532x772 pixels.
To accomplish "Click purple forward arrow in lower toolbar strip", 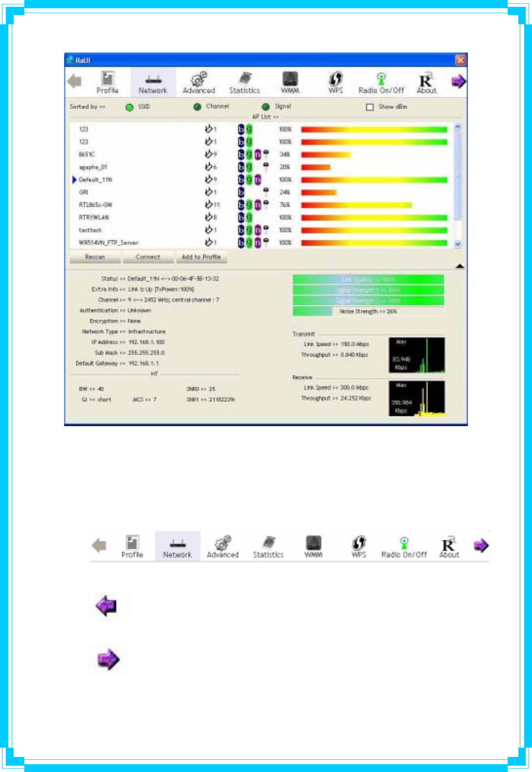I will (x=481, y=545).
